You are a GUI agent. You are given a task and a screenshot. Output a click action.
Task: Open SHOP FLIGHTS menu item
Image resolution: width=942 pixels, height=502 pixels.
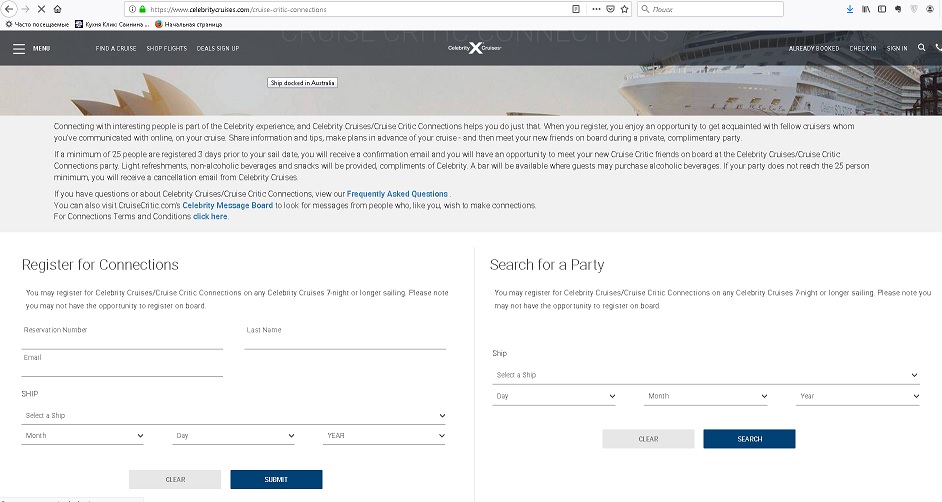pos(167,49)
